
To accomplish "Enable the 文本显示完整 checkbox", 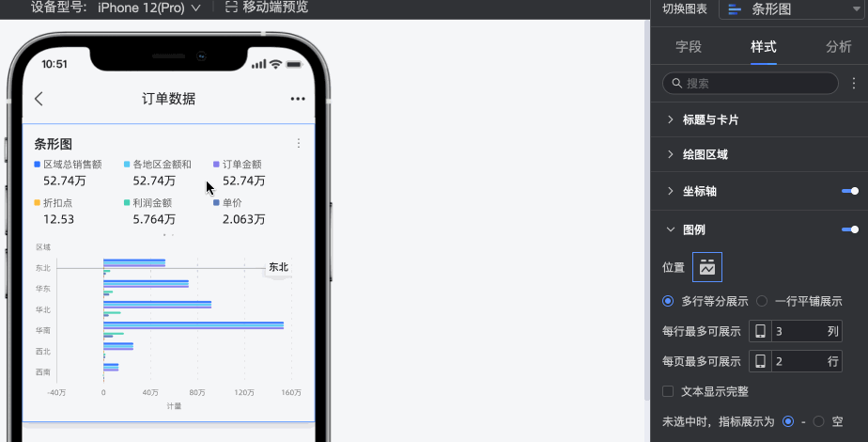I will (x=668, y=391).
